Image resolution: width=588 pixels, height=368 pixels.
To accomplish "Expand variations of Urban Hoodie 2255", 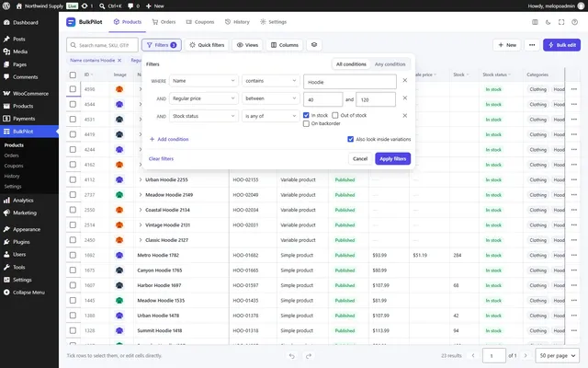I will (x=141, y=180).
